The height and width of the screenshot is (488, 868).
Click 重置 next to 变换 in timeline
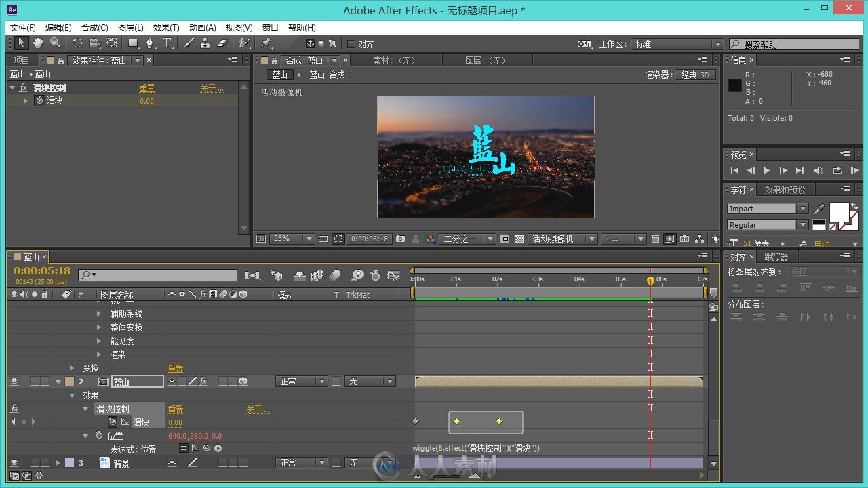click(x=176, y=369)
